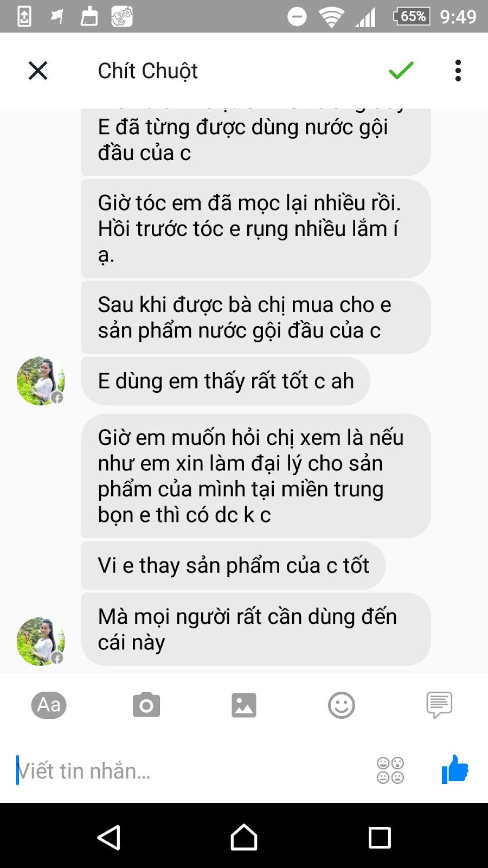Tap sender avatar beside 'E dùng em thấy' message

tap(41, 381)
